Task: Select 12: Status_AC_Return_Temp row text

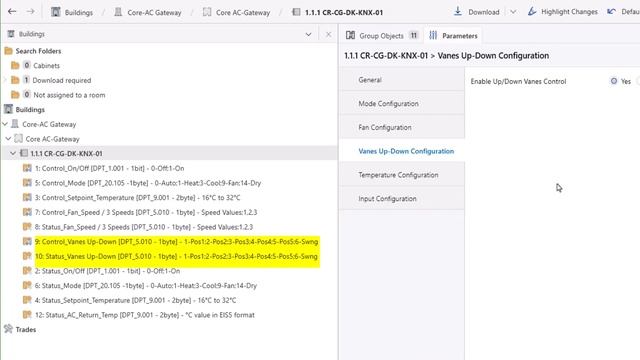Action: pyautogui.click(x=144, y=315)
